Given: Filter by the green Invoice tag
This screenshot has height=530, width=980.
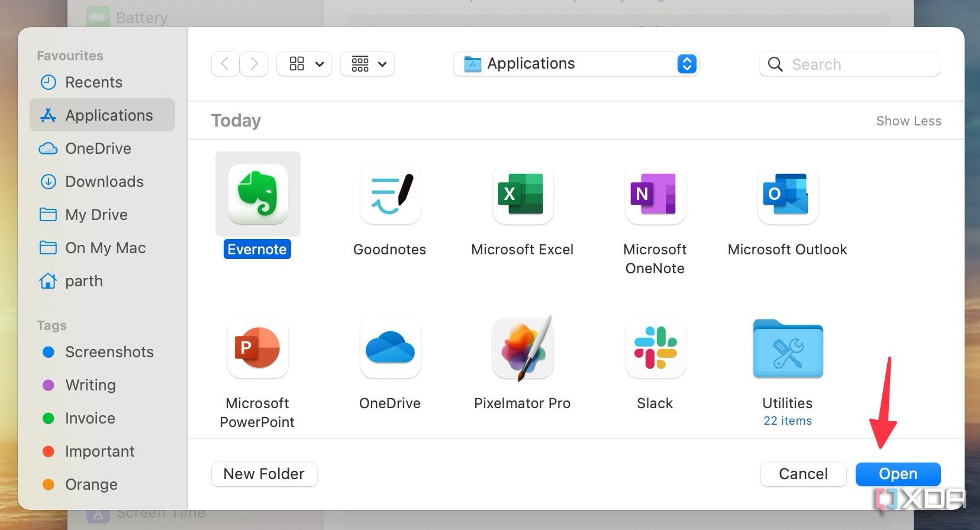Looking at the screenshot, I should (102, 418).
